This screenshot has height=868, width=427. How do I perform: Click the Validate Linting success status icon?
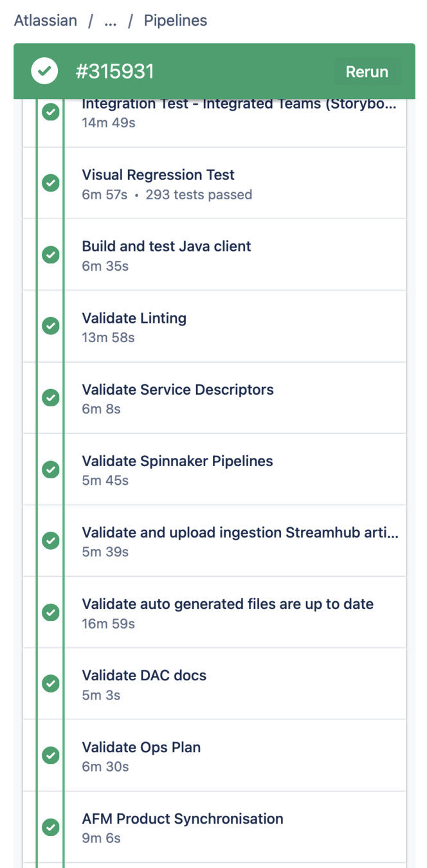tap(51, 326)
